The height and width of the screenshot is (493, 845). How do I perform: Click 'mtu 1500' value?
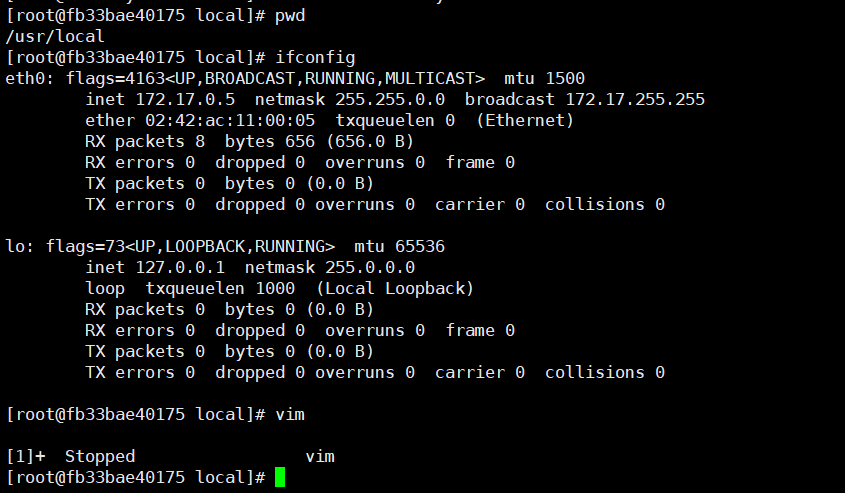tap(544, 79)
